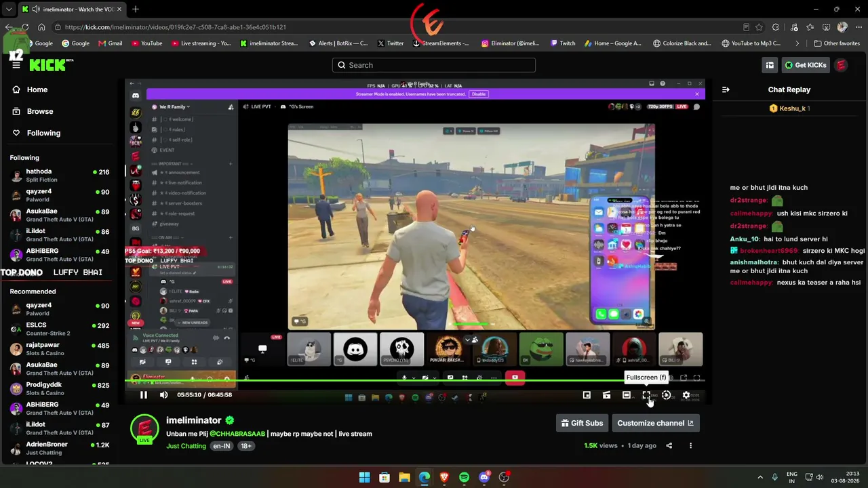
Task: Click the imeliminator channel avatar
Action: (x=144, y=429)
